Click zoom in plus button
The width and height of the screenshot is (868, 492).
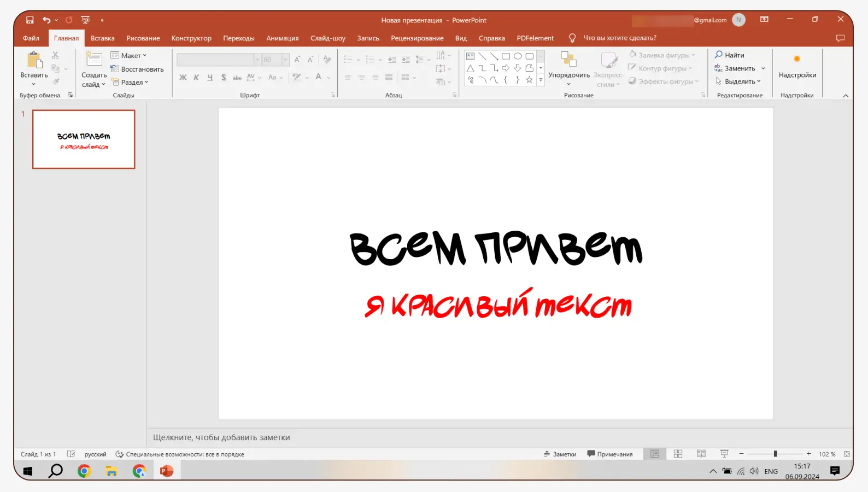coord(809,454)
